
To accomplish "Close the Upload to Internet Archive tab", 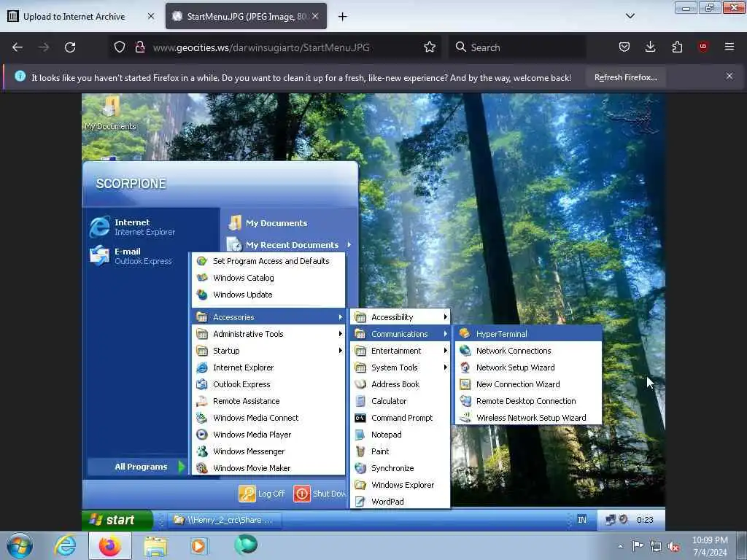I will pos(150,16).
